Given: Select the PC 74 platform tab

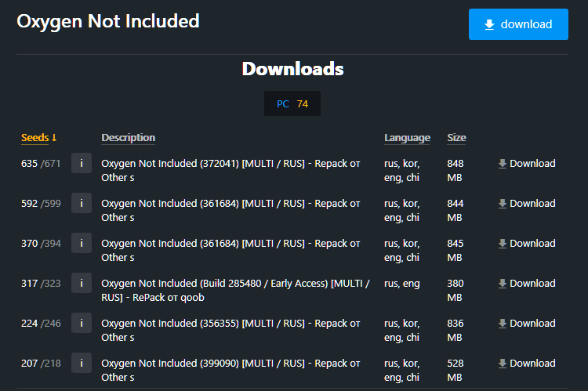Looking at the screenshot, I should 292,103.
